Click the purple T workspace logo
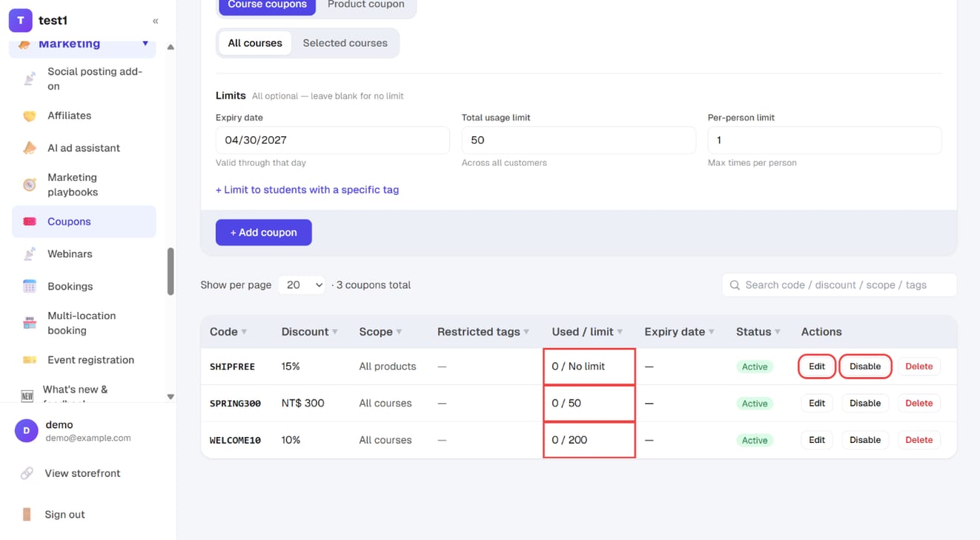Screen dimensions: 980x540 click(x=20, y=21)
